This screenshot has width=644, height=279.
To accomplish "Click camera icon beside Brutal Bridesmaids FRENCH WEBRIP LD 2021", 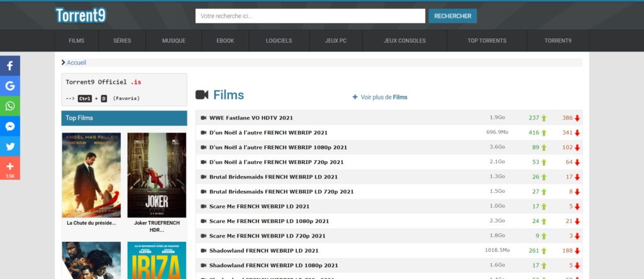I will (x=203, y=177).
